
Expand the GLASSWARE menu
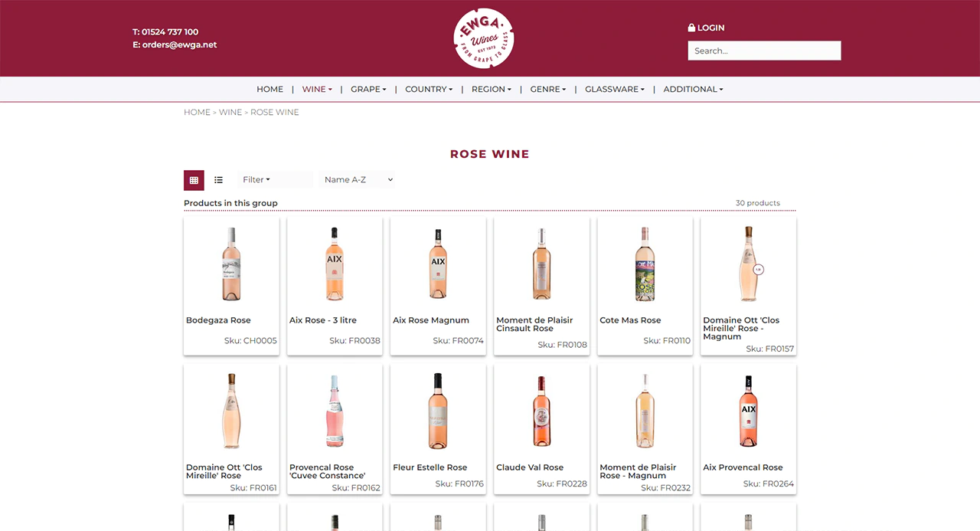tap(615, 89)
